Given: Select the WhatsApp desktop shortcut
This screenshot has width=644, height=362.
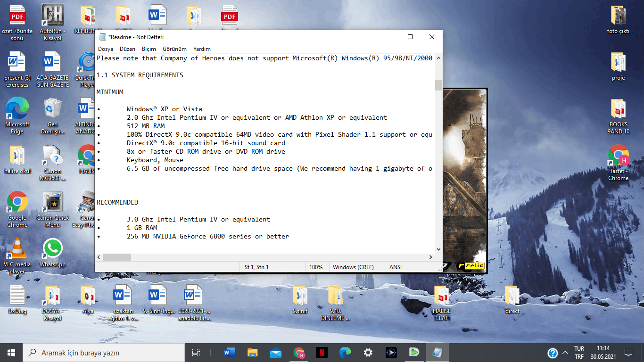Looking at the screenshot, I should (52, 253).
